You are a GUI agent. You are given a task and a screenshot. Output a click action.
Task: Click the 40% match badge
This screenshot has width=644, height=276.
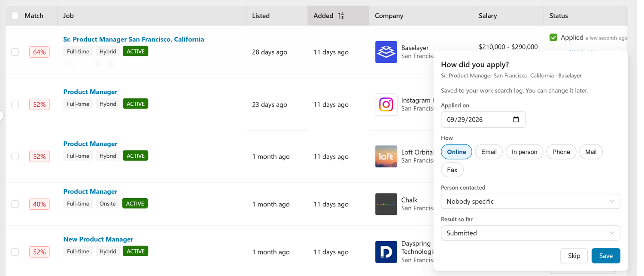pos(39,204)
